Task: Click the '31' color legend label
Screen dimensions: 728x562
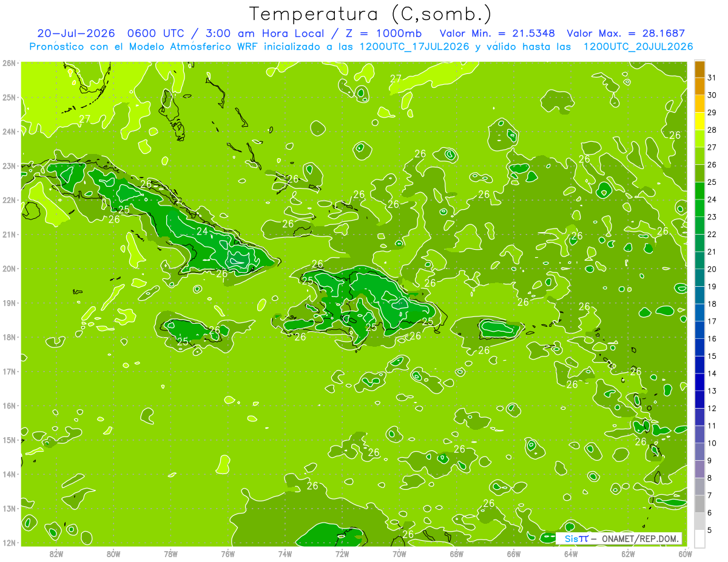Action: 712,78
